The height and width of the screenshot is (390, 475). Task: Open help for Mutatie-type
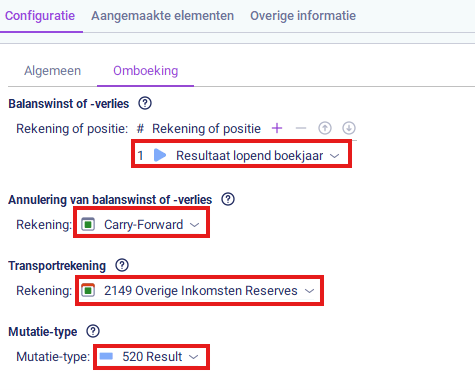[x=93, y=331]
